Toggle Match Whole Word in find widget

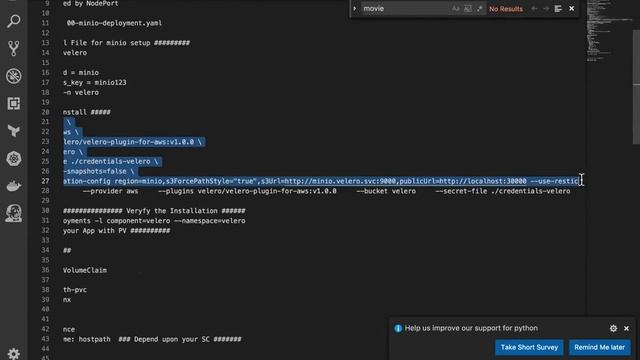point(468,9)
